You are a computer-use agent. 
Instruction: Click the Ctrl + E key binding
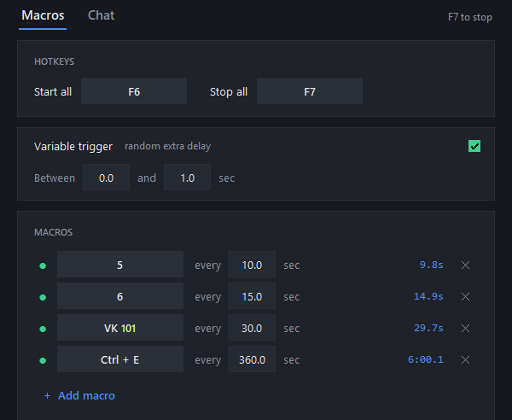(120, 359)
